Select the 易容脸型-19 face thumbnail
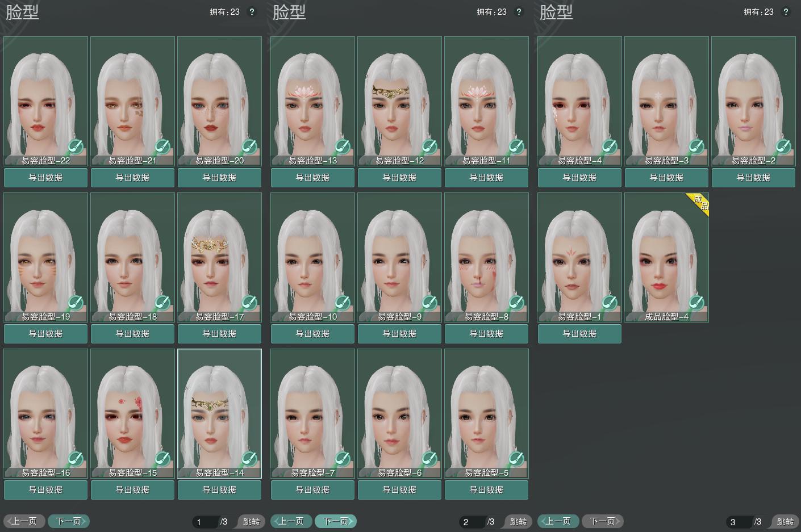Screen dimensions: 801x532 click(x=45, y=257)
